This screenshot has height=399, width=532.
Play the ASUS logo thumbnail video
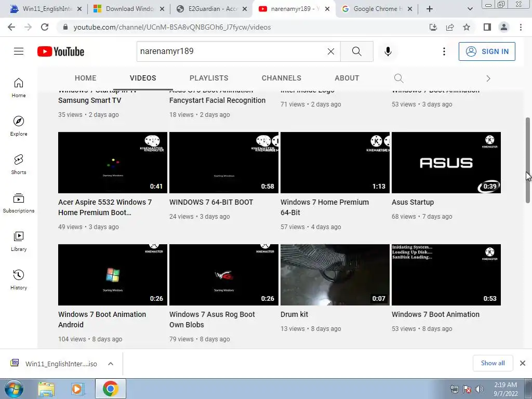[x=446, y=163]
